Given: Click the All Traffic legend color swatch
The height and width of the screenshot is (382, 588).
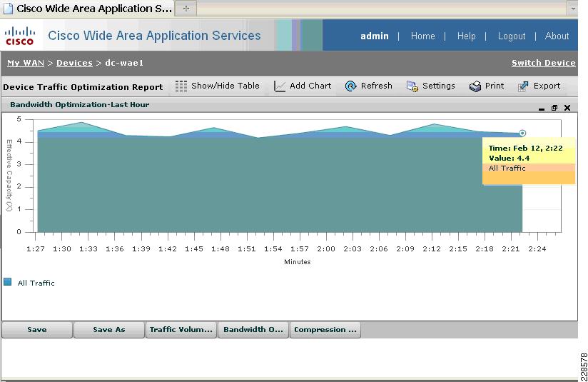Looking at the screenshot, I should tap(8, 282).
